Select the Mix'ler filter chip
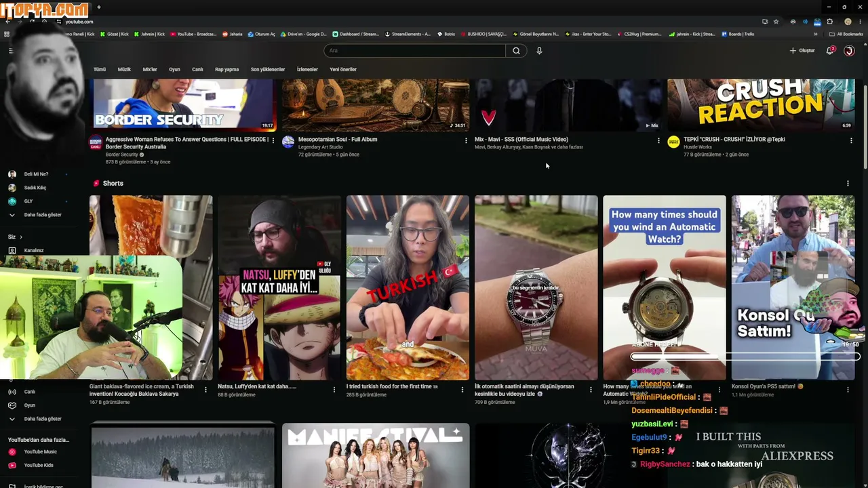Screen dimensions: 868x488 tap(150, 69)
